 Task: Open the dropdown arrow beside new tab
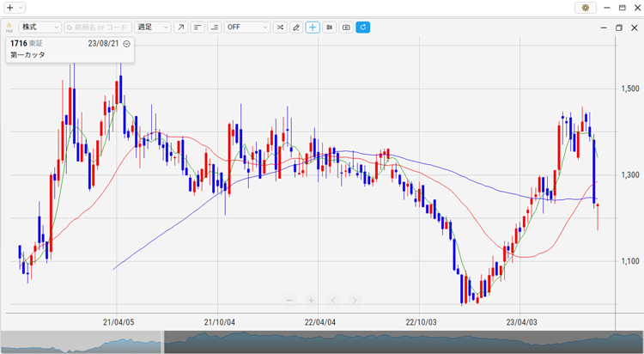[21, 8]
